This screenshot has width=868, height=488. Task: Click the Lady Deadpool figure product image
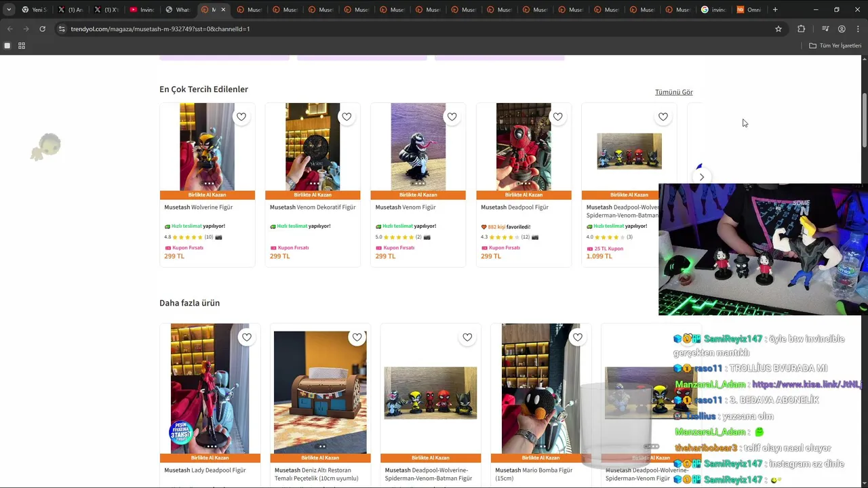pos(210,388)
